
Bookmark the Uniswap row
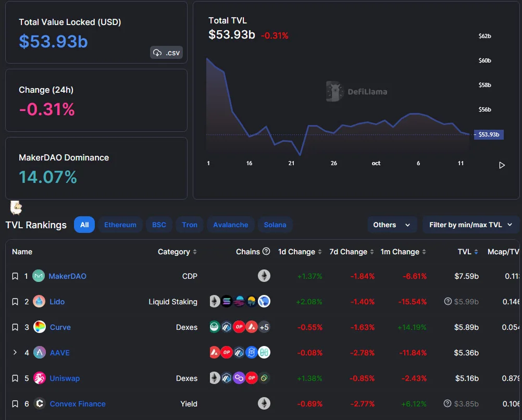coord(15,378)
